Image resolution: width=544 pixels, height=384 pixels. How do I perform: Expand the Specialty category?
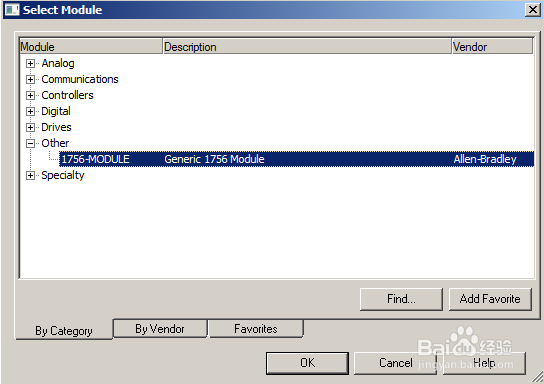[30, 176]
